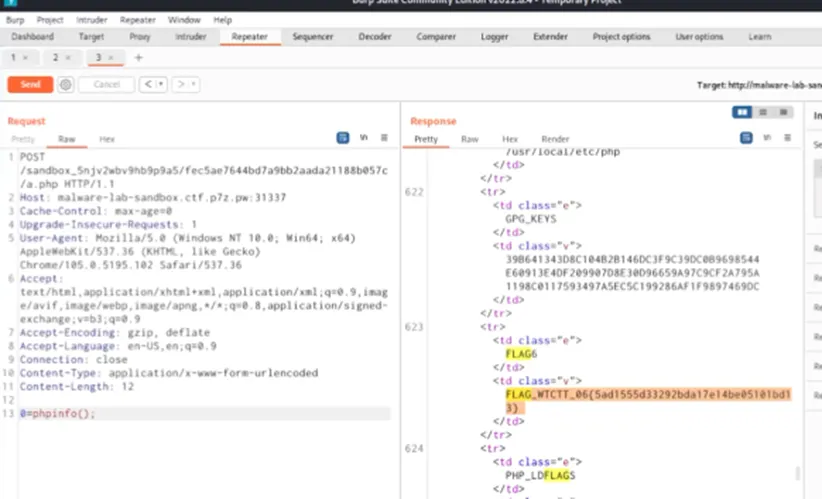Go forward to the next request in history
822x499 pixels.
[x=181, y=84]
